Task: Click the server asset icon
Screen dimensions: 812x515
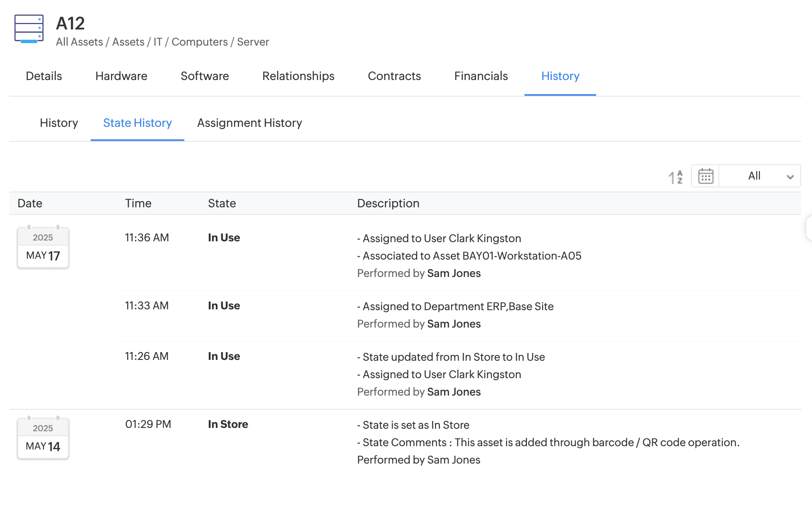Action: (x=29, y=29)
